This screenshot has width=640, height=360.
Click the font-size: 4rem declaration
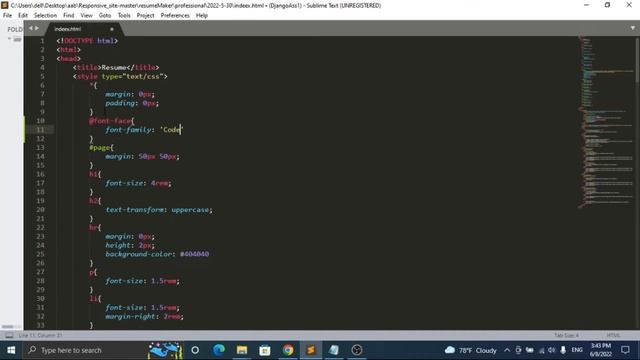(138, 183)
